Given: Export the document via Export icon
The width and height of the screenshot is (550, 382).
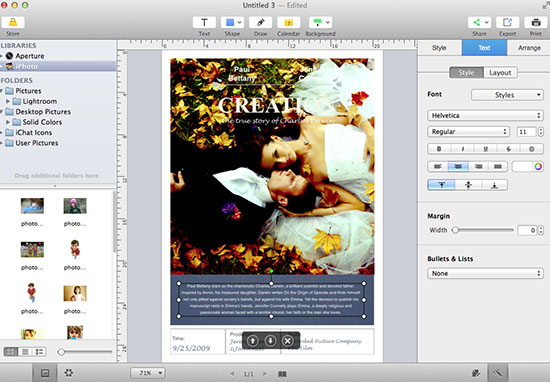Looking at the screenshot, I should [507, 22].
